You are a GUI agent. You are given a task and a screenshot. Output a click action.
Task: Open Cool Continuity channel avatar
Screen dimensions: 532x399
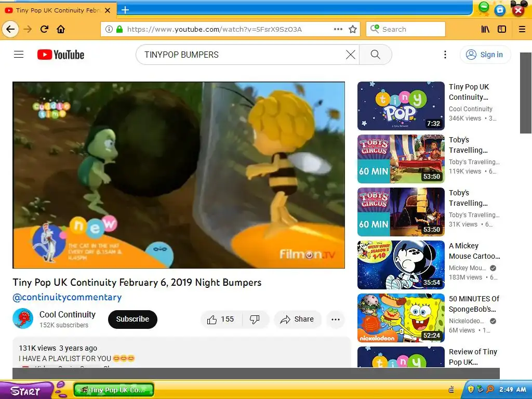click(x=23, y=318)
